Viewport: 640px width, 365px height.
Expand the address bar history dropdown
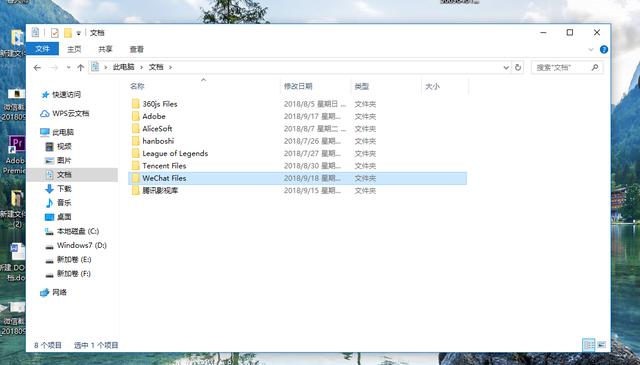(x=506, y=67)
